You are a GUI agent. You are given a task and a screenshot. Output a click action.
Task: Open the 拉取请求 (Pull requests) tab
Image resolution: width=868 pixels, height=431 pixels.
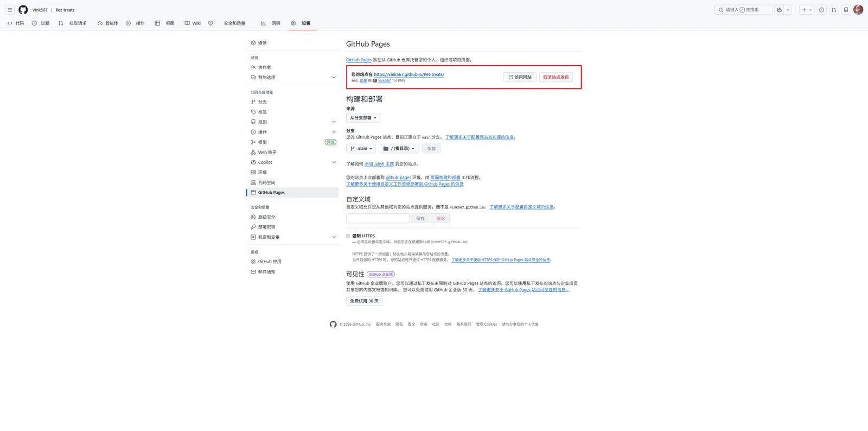(73, 23)
